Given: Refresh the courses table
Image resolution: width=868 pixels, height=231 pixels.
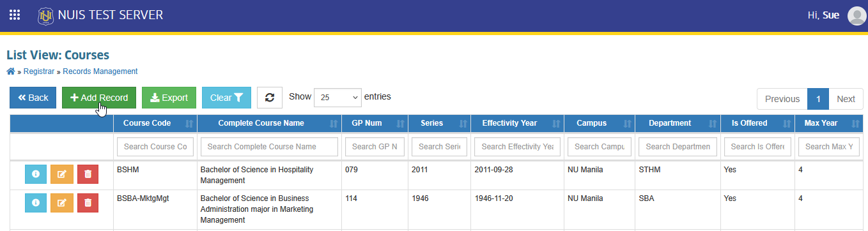Looking at the screenshot, I should (x=270, y=98).
